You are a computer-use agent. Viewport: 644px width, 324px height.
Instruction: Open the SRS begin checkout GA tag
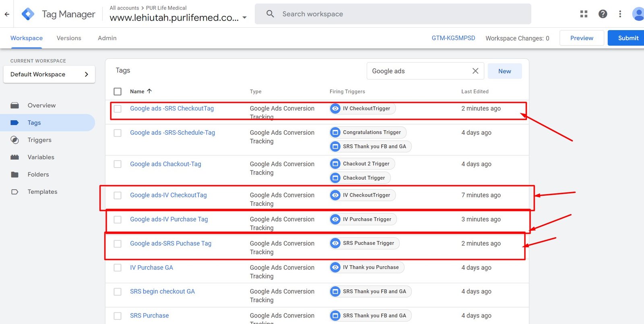click(x=162, y=291)
